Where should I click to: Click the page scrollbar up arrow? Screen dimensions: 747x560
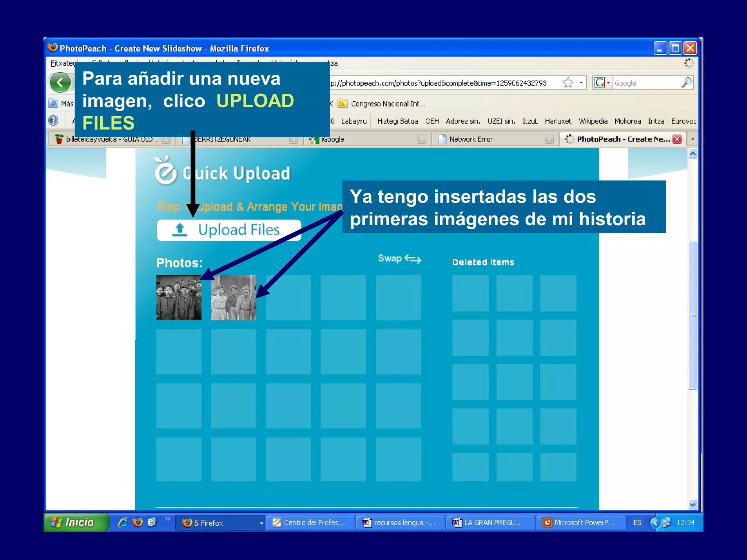[x=693, y=154]
